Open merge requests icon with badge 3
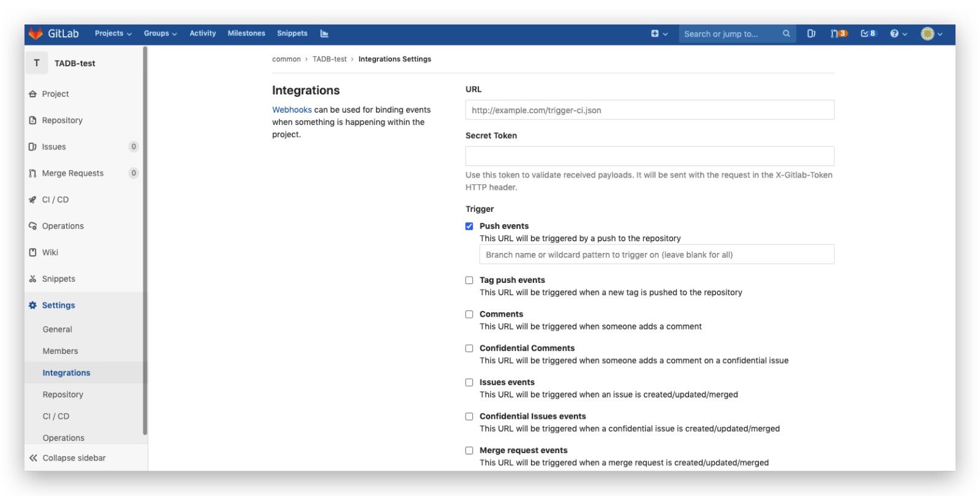The image size is (980, 496). pos(839,34)
